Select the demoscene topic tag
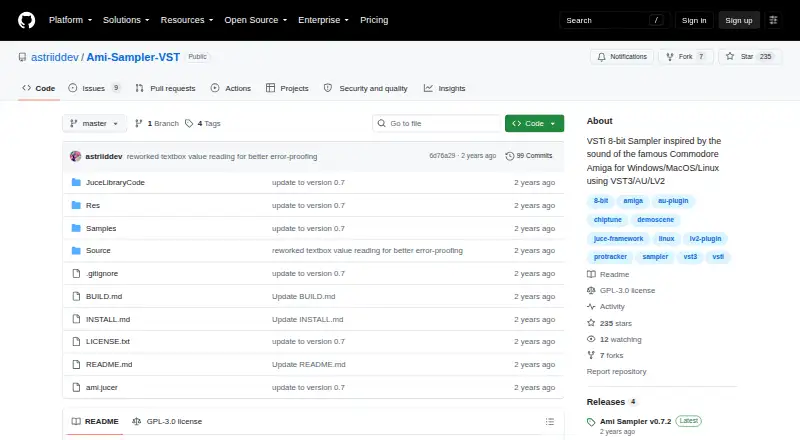The image size is (800, 440). coord(656,219)
